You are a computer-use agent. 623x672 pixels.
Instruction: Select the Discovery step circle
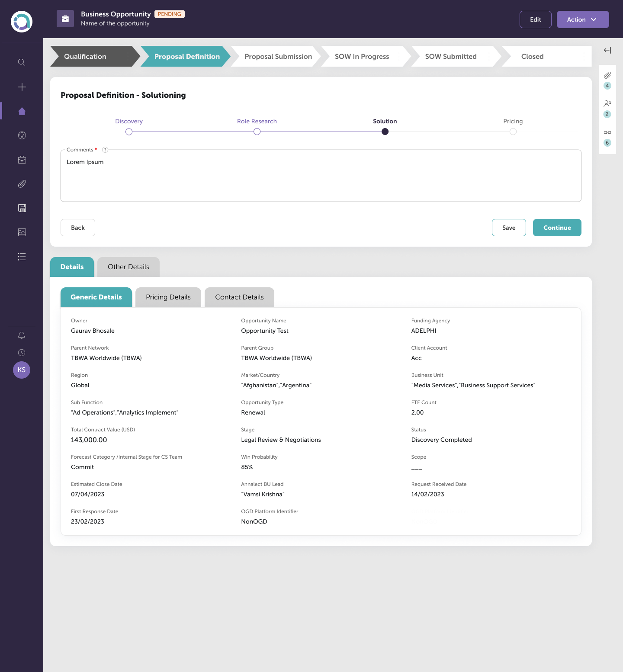pyautogui.click(x=129, y=132)
